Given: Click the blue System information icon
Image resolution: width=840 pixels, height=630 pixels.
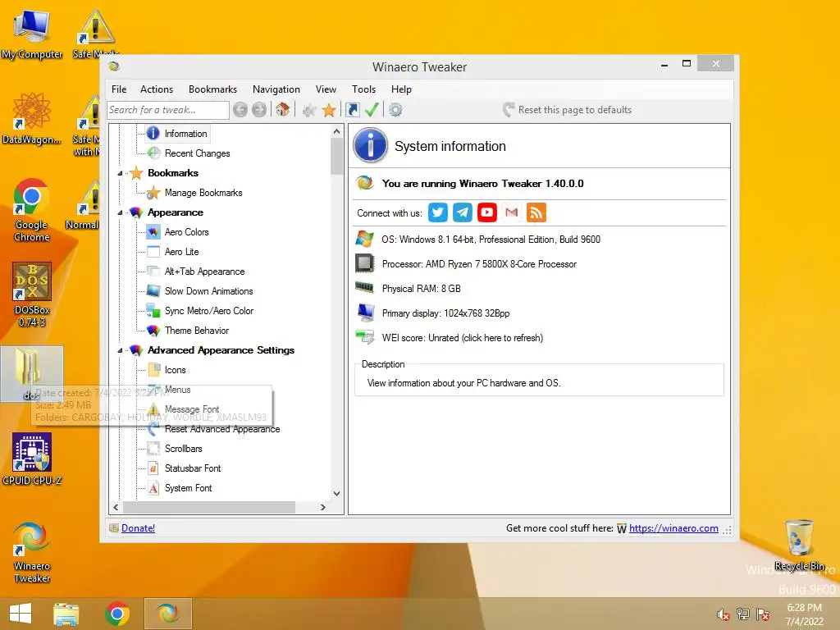Looking at the screenshot, I should tap(370, 145).
